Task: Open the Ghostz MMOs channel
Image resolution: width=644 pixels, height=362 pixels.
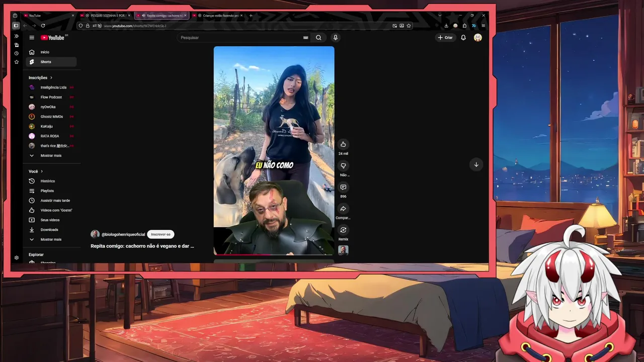Action: 52,117
